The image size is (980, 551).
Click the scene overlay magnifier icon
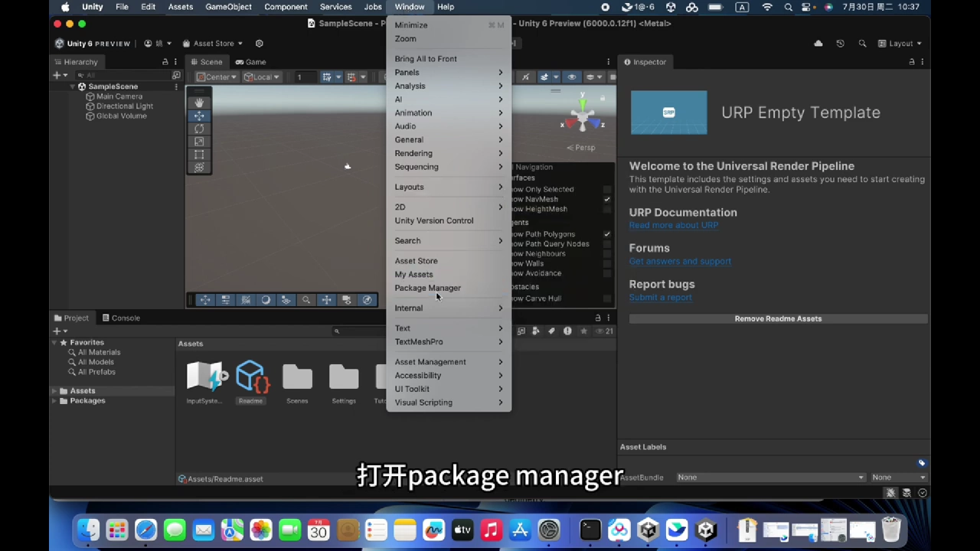(x=306, y=300)
